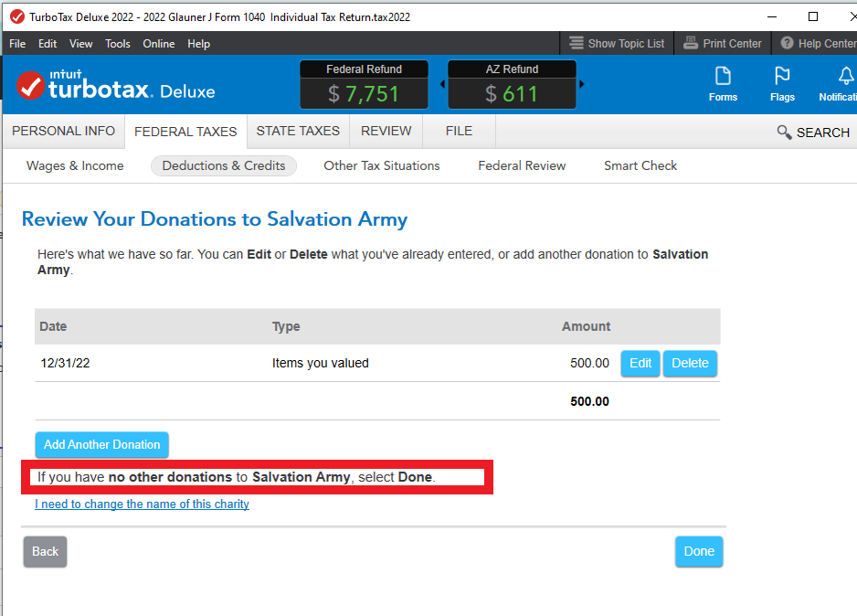Open the Tools menu
The height and width of the screenshot is (616, 857).
click(118, 44)
